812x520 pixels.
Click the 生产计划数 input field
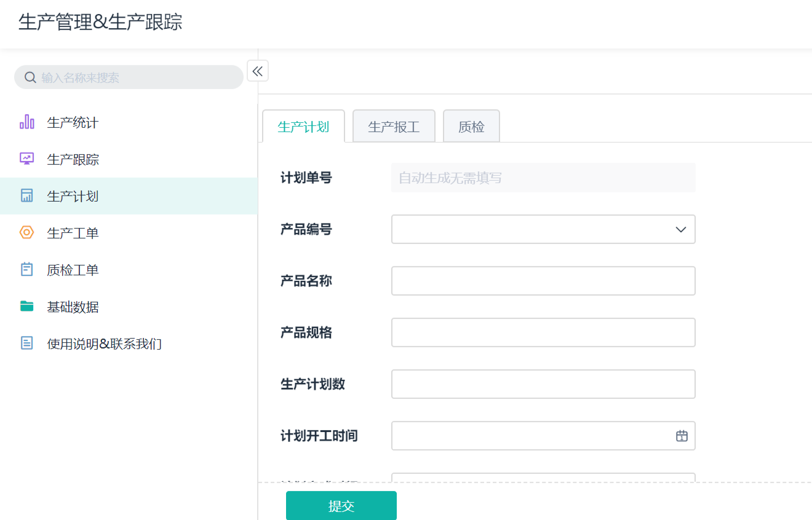pyautogui.click(x=543, y=384)
